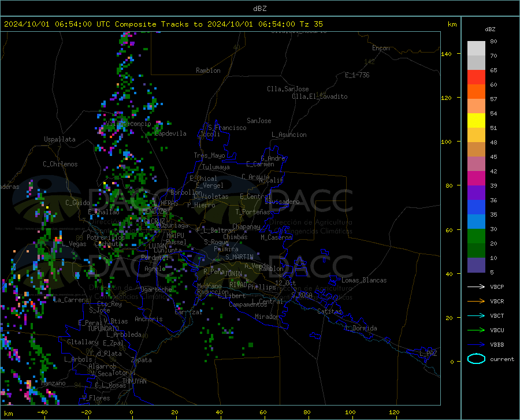Click the 'Tz 35' threshold text
The image size is (520, 420).
311,24
